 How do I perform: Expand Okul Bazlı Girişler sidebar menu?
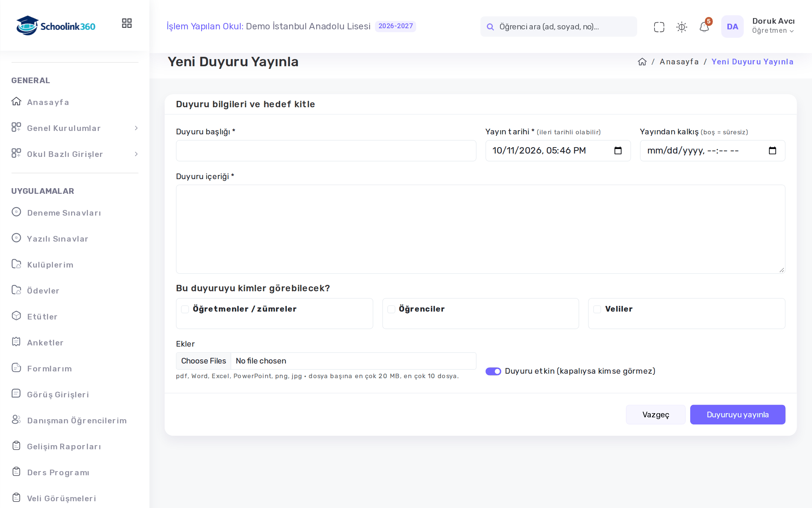coord(75,154)
